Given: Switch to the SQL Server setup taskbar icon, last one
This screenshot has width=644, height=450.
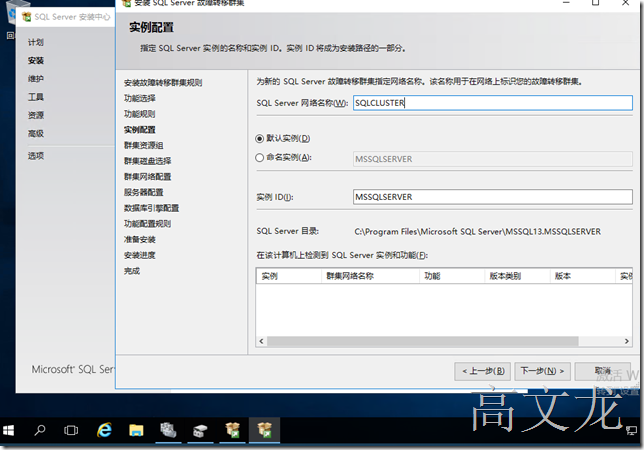Looking at the screenshot, I should (264, 430).
